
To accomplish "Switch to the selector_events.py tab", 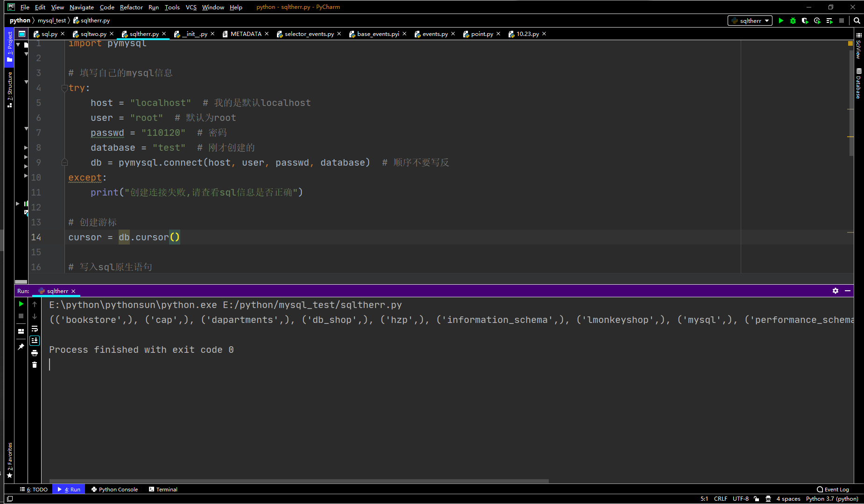I will (309, 34).
